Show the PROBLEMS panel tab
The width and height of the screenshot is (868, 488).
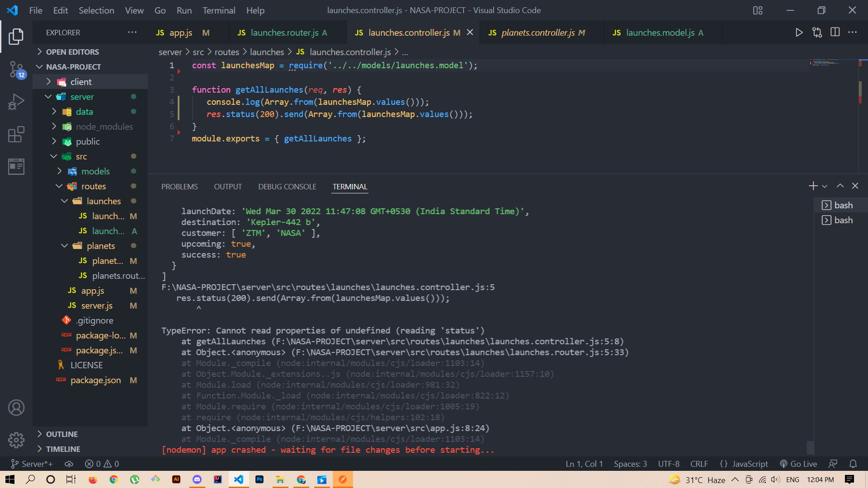click(179, 187)
